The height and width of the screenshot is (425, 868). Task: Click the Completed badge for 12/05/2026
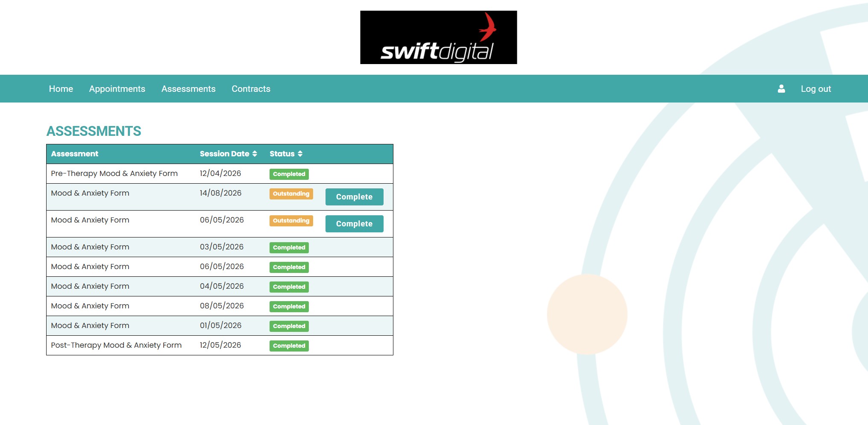289,346
